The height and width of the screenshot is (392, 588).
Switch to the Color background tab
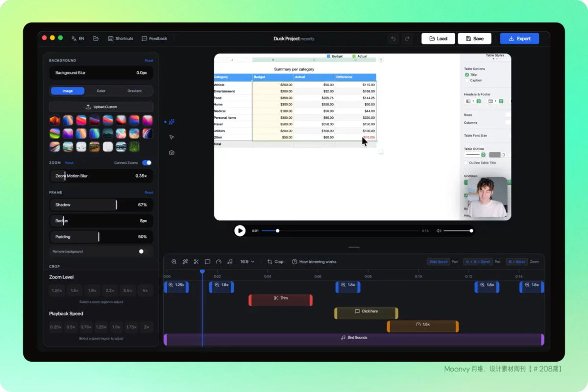[101, 91]
